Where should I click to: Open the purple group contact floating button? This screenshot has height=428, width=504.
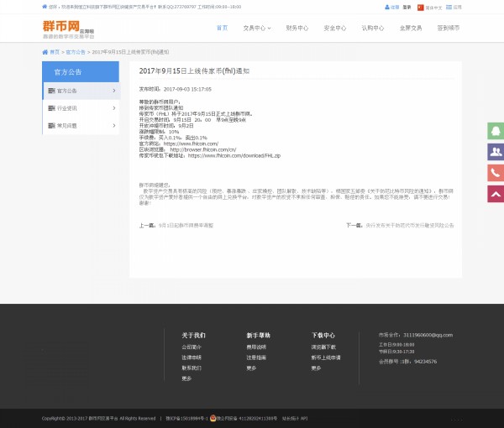pos(496,152)
